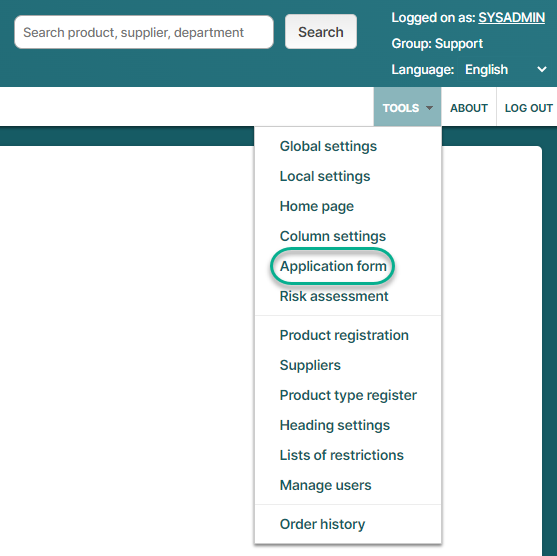557x556 pixels.
Task: Choose Local settings menu entry
Action: [x=325, y=176]
